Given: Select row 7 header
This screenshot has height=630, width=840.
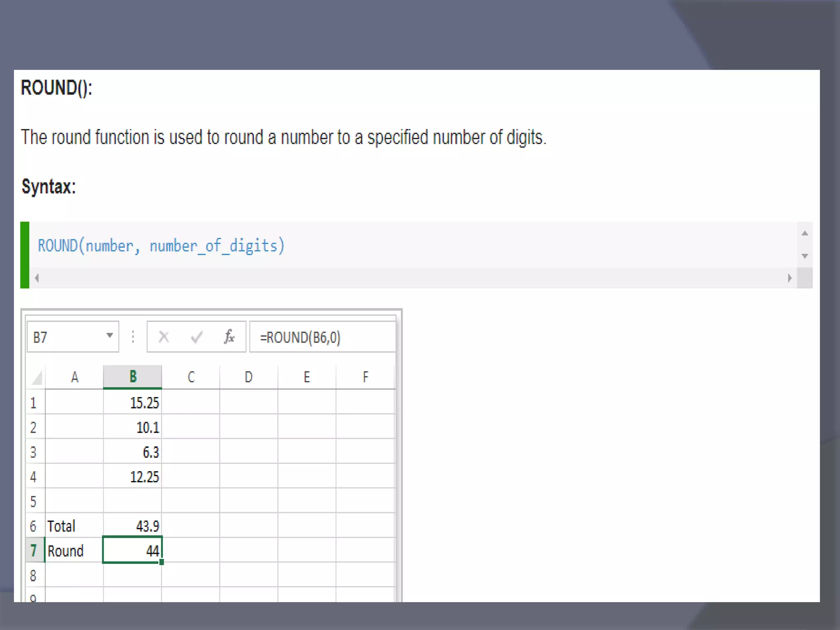Looking at the screenshot, I should 34,550.
